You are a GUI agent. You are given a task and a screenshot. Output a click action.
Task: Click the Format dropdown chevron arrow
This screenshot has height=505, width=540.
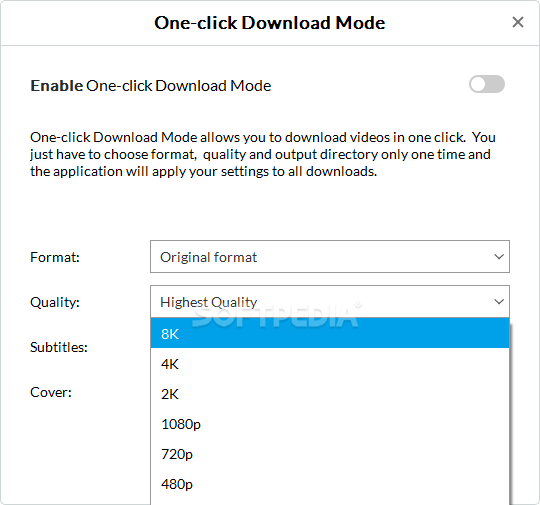coord(499,257)
